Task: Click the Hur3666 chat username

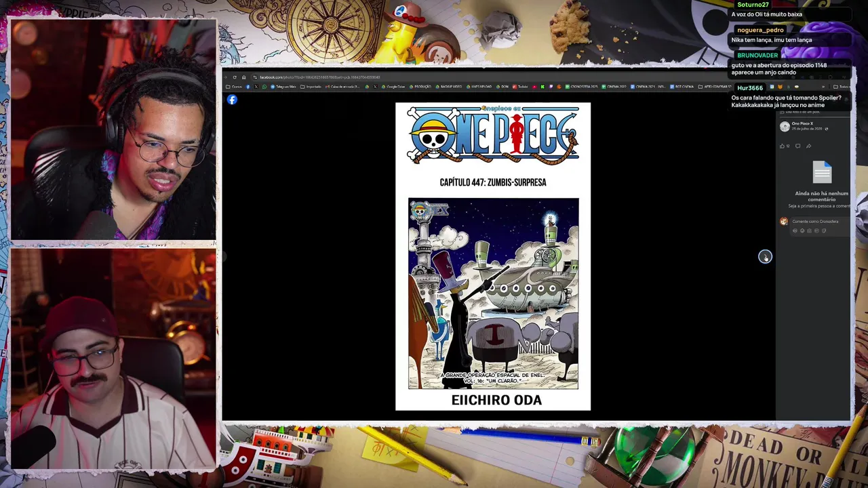Action: (750, 88)
